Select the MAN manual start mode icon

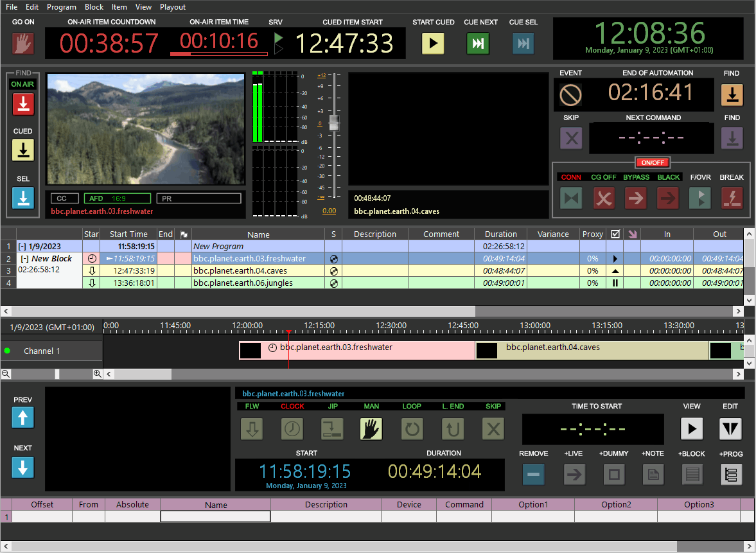tap(371, 428)
